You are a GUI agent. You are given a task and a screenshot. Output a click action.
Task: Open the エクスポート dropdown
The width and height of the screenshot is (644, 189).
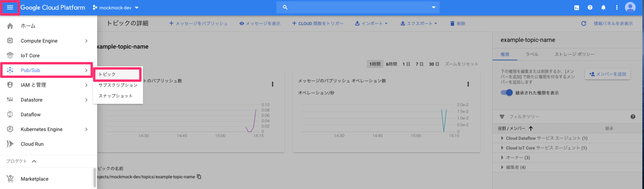pyautogui.click(x=419, y=23)
